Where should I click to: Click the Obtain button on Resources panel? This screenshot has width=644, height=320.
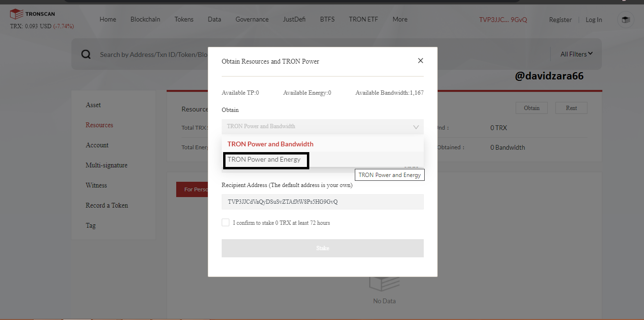pos(531,108)
